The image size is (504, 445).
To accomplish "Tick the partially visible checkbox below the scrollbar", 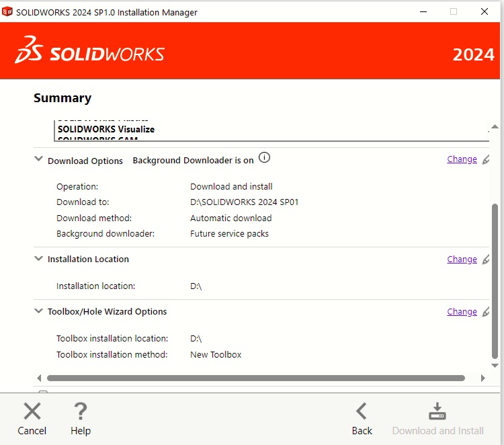I will point(43,393).
